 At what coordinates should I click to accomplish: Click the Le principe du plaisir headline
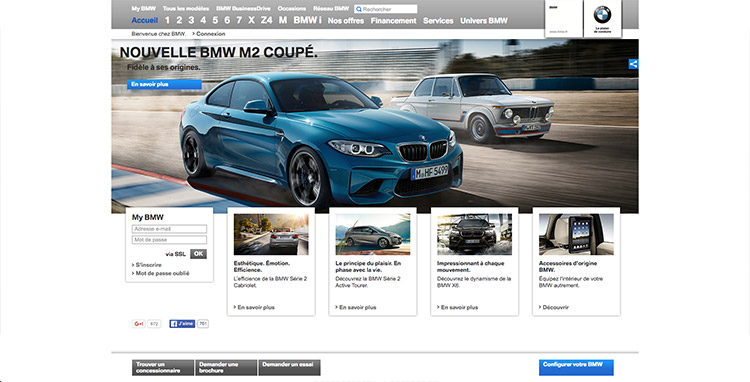368,267
